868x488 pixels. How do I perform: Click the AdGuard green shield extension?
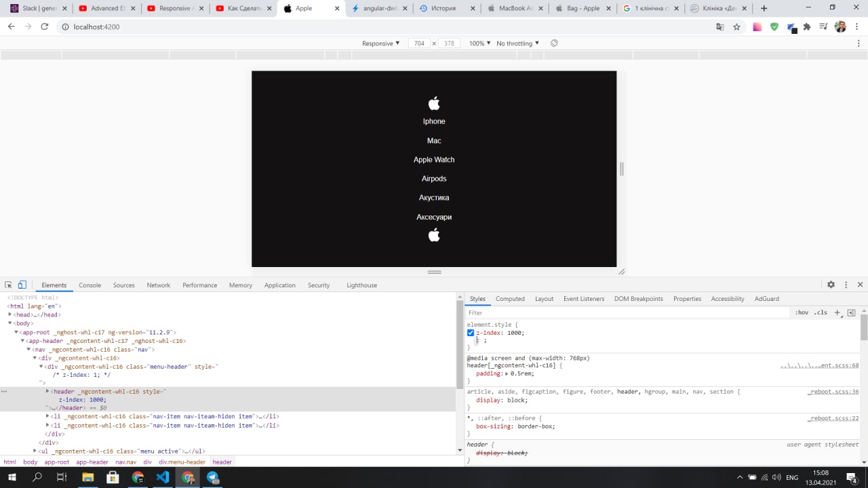pos(774,27)
